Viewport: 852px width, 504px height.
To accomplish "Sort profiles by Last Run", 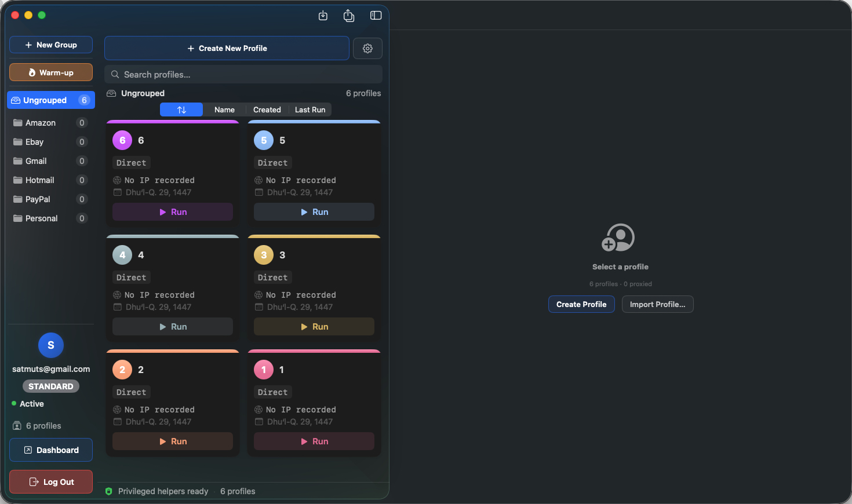I will click(x=310, y=109).
